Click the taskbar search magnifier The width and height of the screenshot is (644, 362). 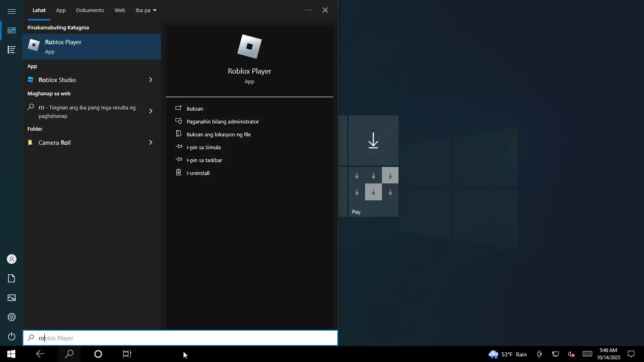tap(69, 354)
